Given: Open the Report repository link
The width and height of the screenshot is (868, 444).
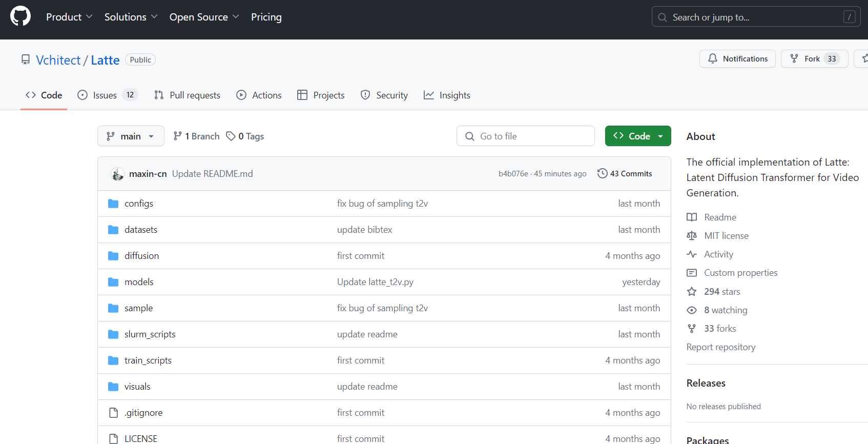Looking at the screenshot, I should point(721,347).
